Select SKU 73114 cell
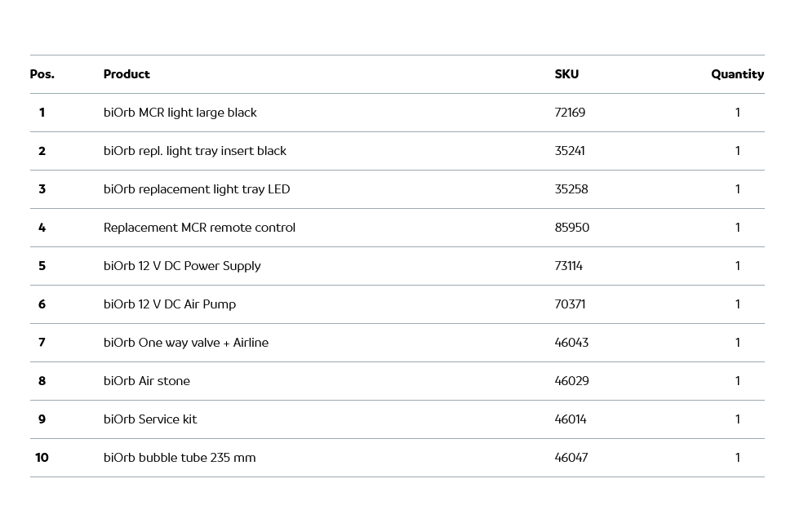This screenshot has width=786, height=532. [x=569, y=266]
